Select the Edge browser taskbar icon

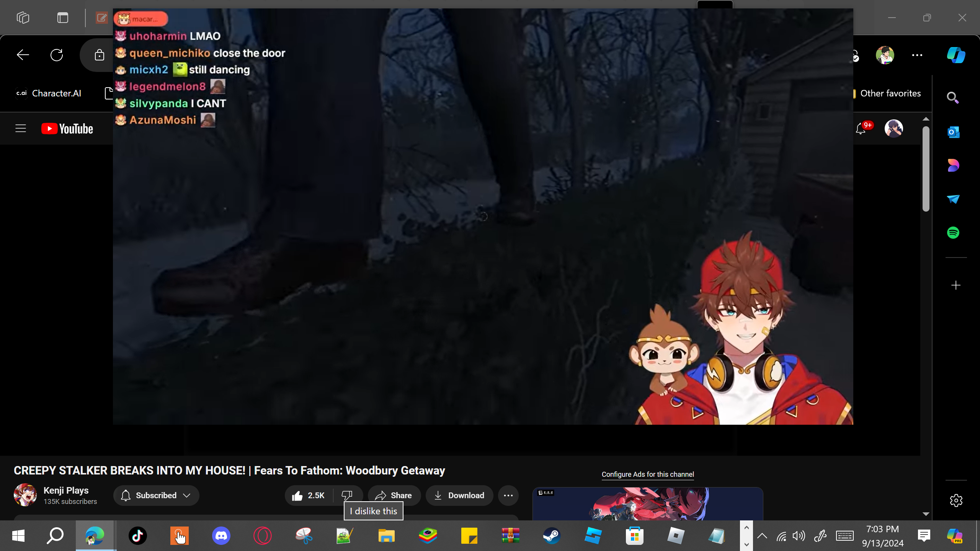click(x=95, y=536)
